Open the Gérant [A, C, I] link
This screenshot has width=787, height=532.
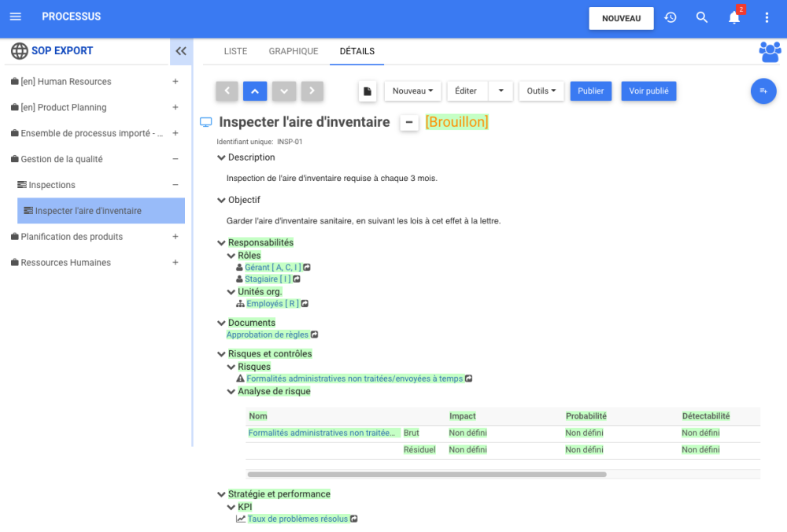coord(272,268)
